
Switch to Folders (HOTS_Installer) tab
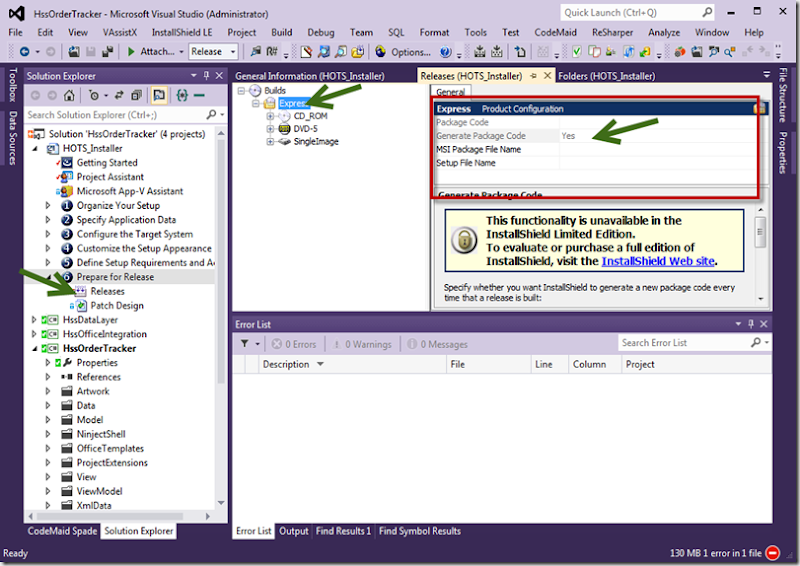(607, 76)
